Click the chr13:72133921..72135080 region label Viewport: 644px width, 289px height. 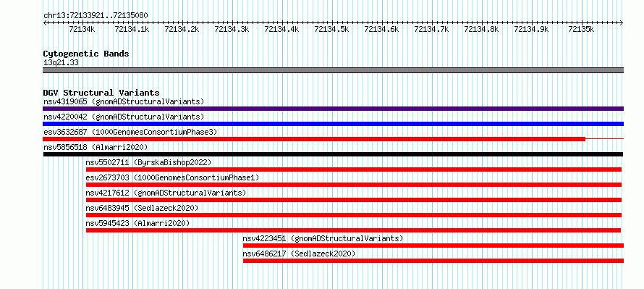pos(96,16)
